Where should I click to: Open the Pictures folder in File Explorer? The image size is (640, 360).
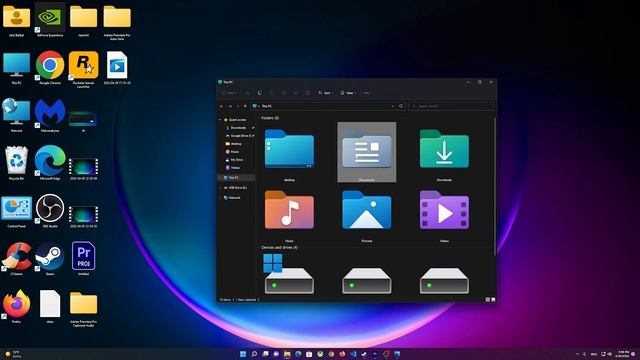[x=367, y=210]
